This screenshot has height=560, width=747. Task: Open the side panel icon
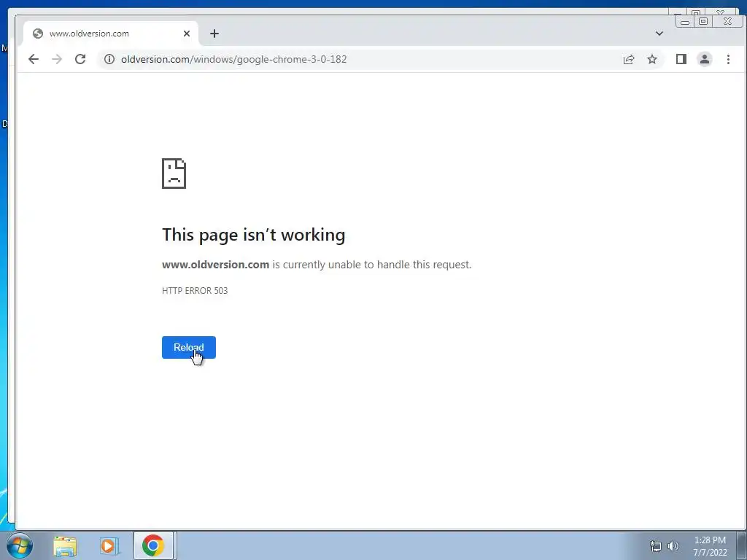(681, 59)
